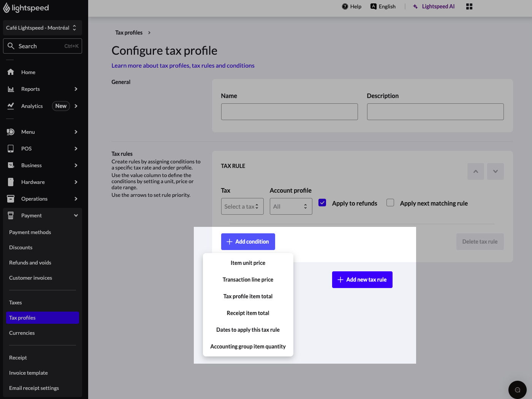532x399 pixels.
Task: Select Transaction line price from the condition menu
Action: point(248,279)
